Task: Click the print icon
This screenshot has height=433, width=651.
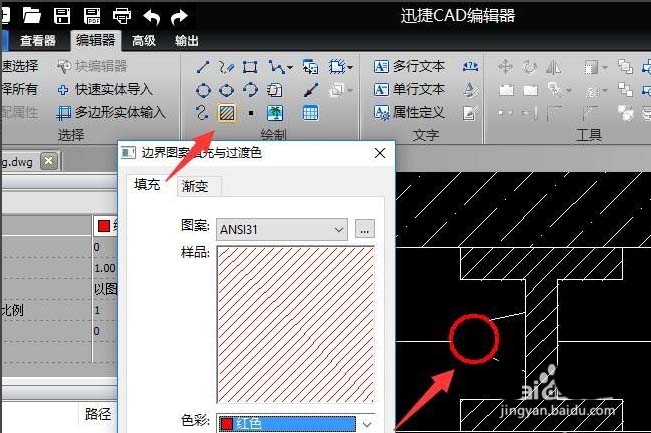Action: point(122,16)
